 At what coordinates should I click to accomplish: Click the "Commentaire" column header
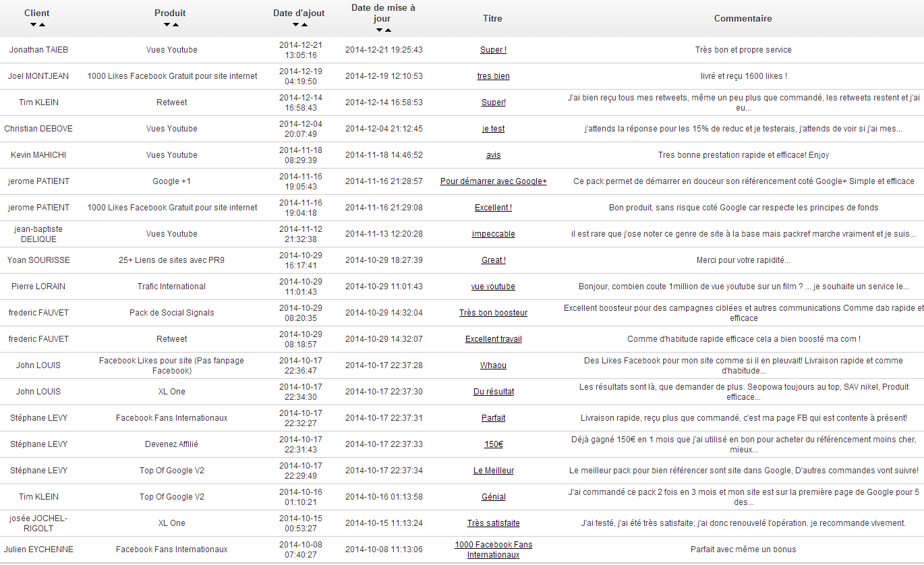(x=743, y=19)
